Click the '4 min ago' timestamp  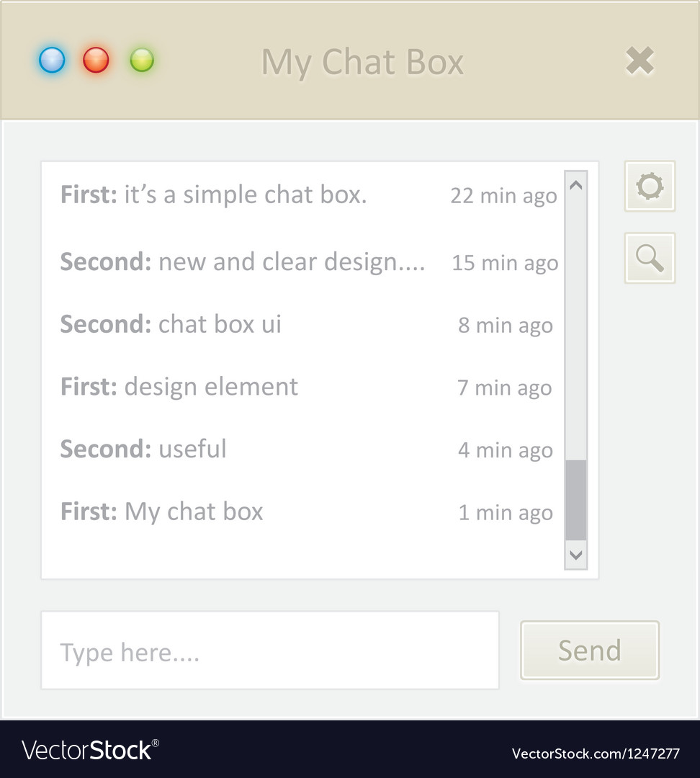tap(505, 450)
